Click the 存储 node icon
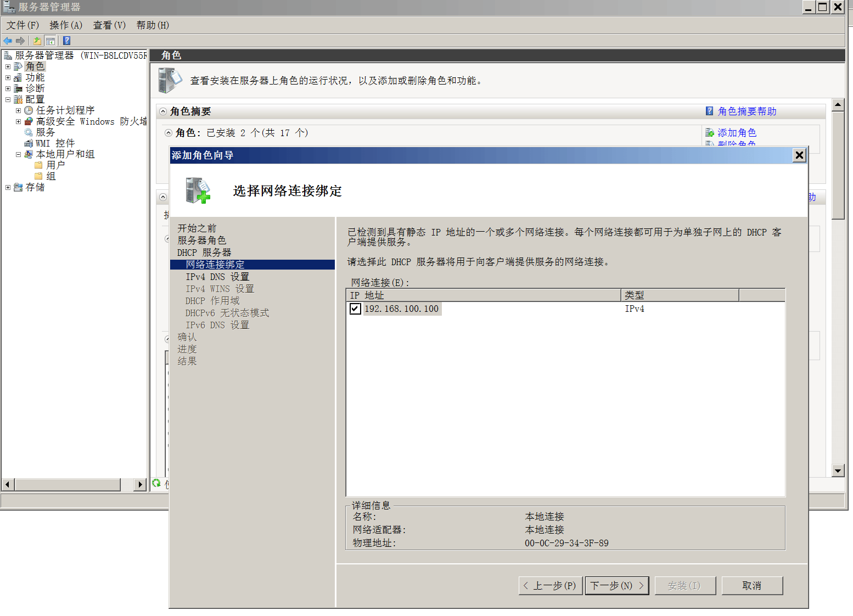The height and width of the screenshot is (616, 853). [18, 187]
